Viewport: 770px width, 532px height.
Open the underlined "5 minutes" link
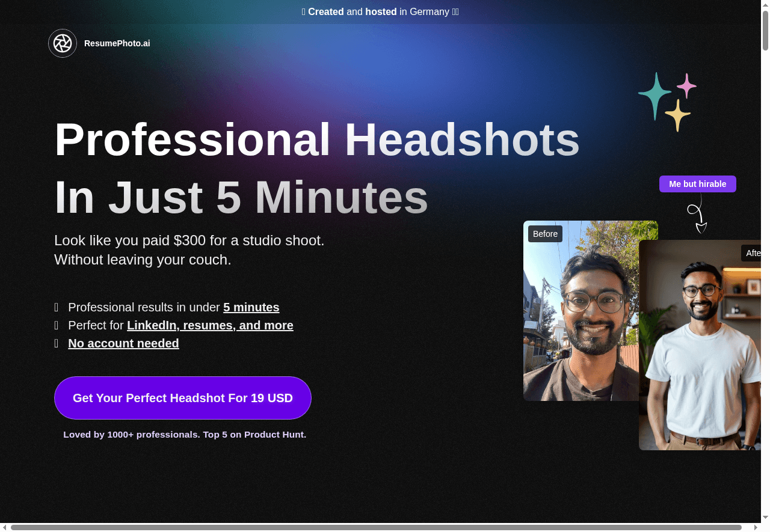point(251,307)
